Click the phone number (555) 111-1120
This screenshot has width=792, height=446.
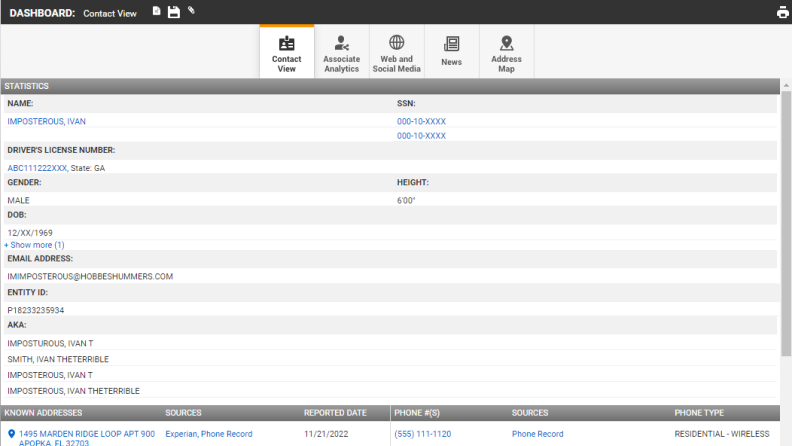pos(422,434)
